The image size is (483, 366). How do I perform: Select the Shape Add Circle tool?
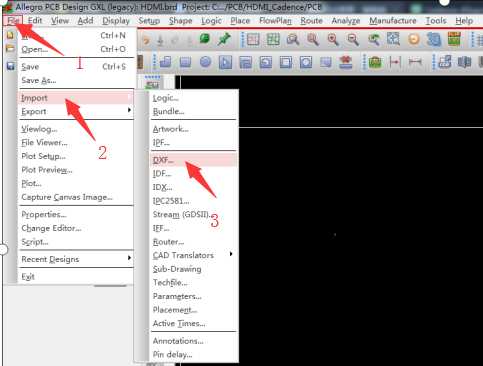click(x=205, y=62)
